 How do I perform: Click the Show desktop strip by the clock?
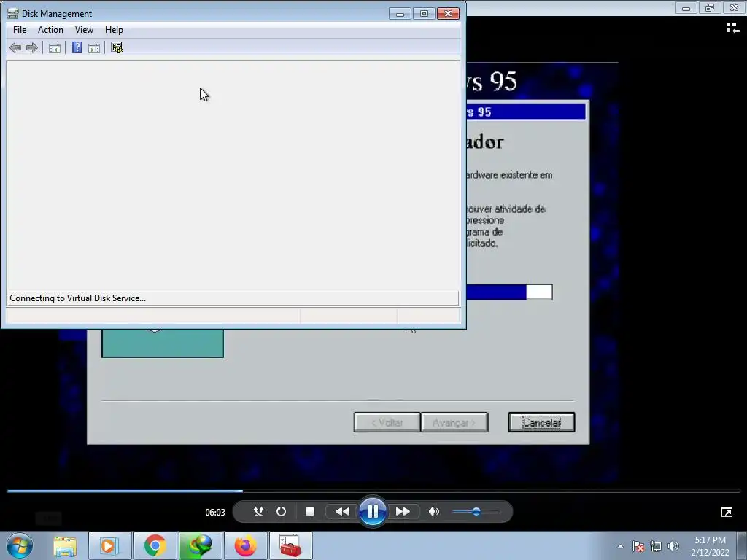pos(742,545)
